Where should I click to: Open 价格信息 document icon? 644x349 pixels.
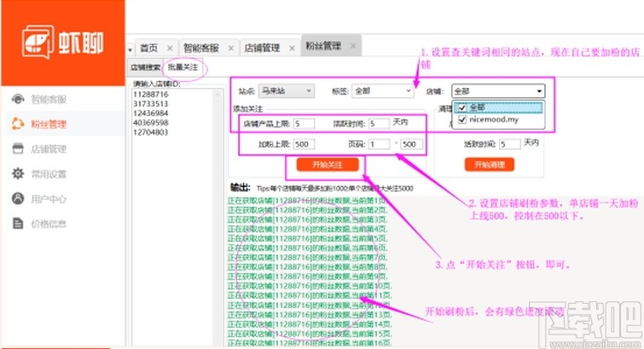(18, 224)
